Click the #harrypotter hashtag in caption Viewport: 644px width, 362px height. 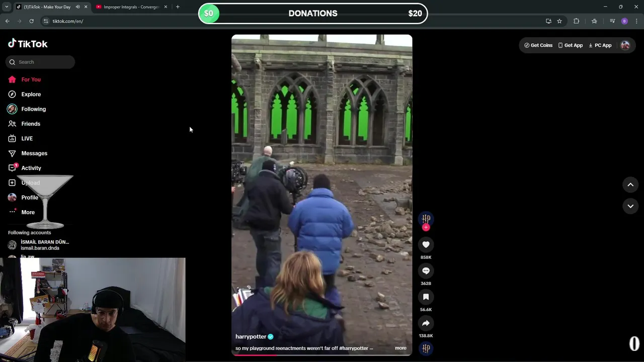[354, 348]
